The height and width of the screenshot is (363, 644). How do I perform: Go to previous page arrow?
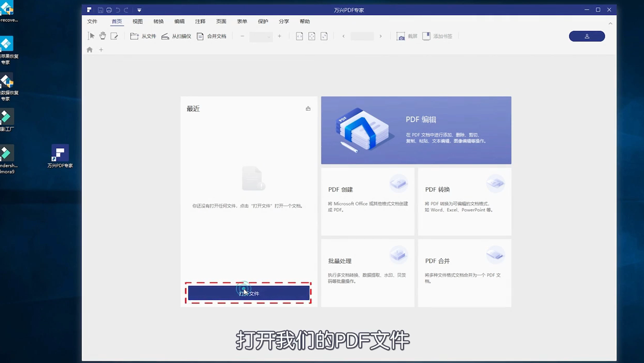tap(344, 36)
